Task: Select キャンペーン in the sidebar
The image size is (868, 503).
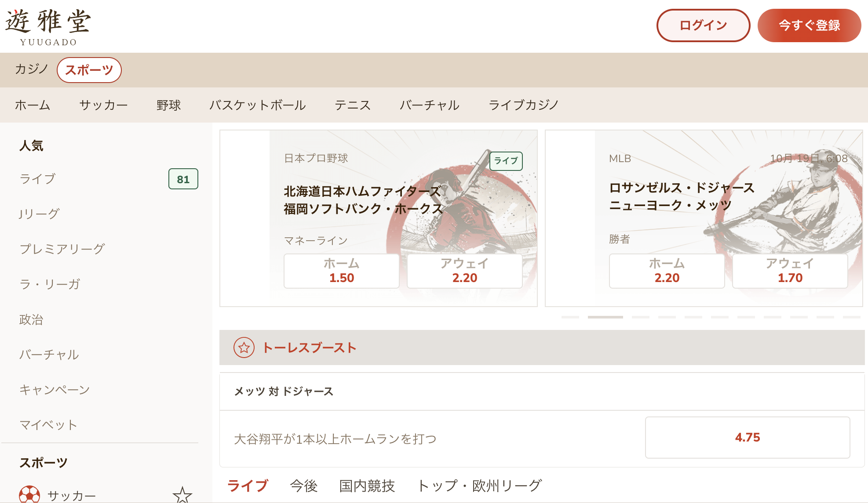Action: [55, 390]
